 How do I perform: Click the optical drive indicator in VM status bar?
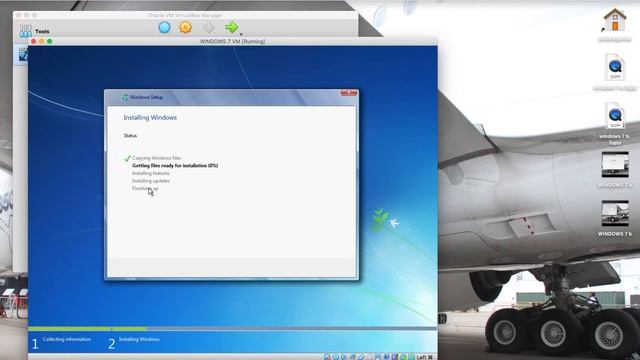(x=336, y=357)
